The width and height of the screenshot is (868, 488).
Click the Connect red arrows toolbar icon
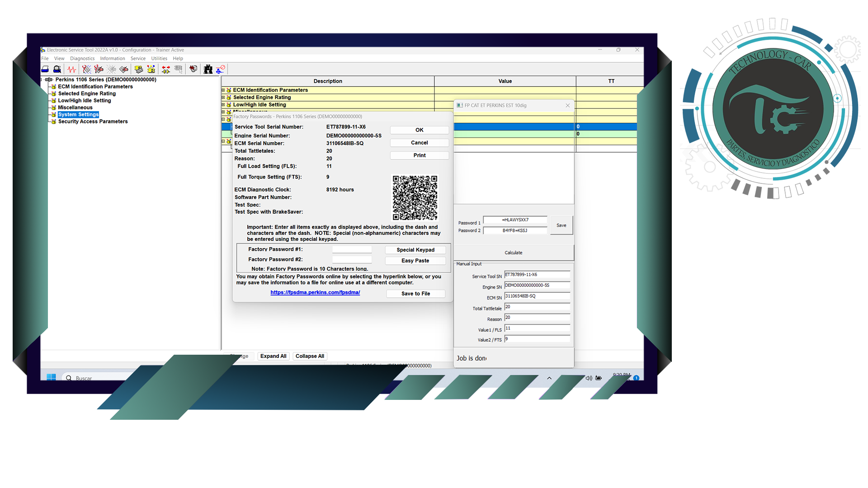(x=166, y=69)
